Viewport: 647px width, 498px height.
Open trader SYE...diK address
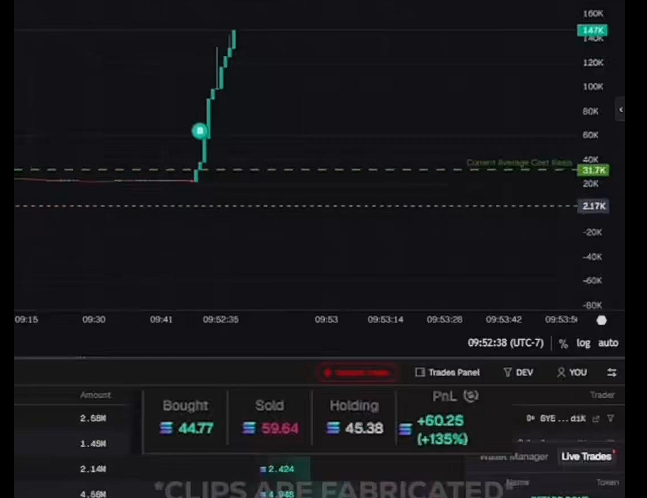coord(563,419)
